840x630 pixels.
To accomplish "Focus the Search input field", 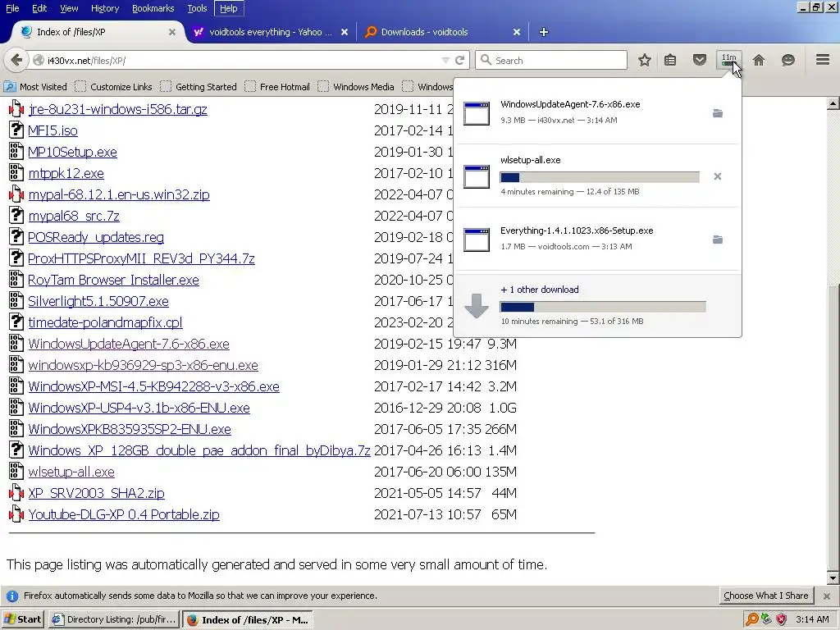I will pos(551,60).
